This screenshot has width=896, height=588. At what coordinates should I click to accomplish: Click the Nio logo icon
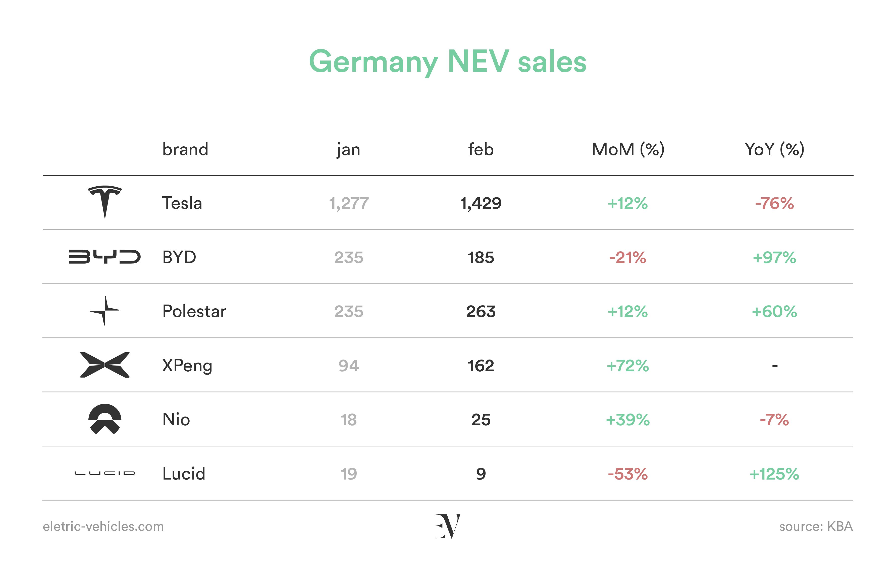pos(105,419)
